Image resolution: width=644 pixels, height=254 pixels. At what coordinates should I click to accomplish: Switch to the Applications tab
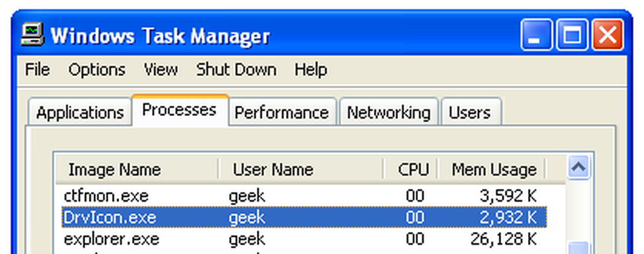[80, 112]
